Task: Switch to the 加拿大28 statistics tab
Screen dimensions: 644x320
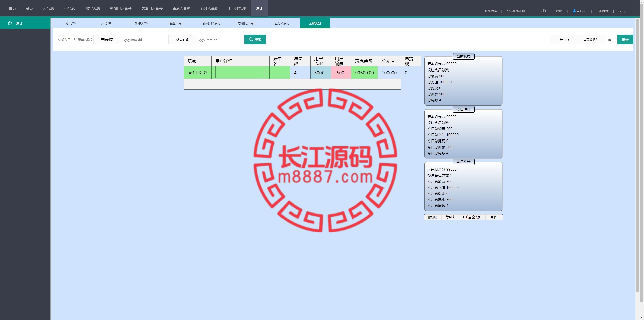Action: tap(141, 23)
